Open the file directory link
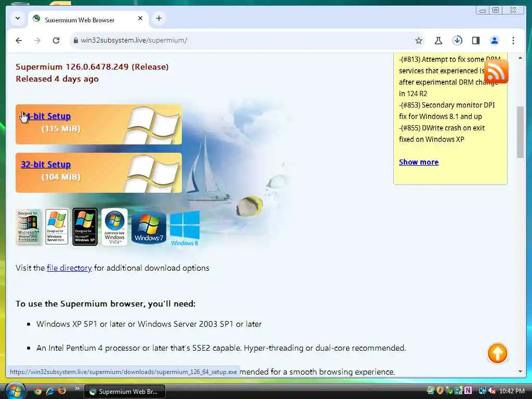The width and height of the screenshot is (532, 399). click(69, 268)
